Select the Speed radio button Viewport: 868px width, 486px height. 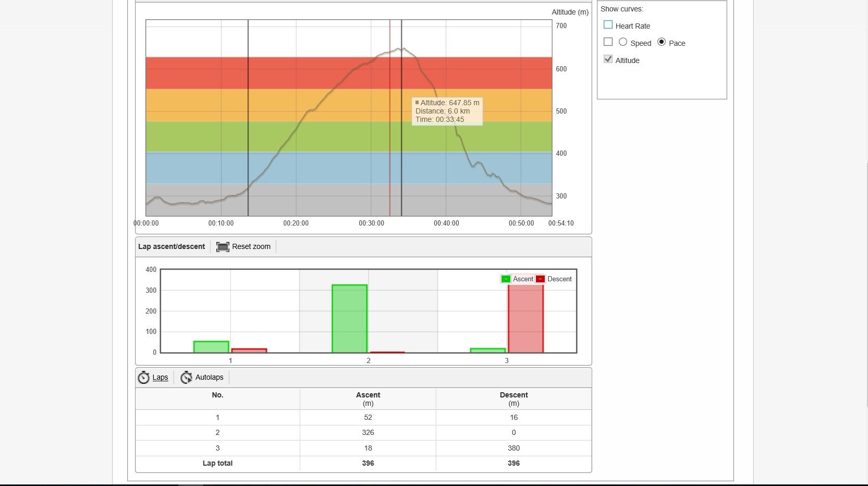[623, 42]
